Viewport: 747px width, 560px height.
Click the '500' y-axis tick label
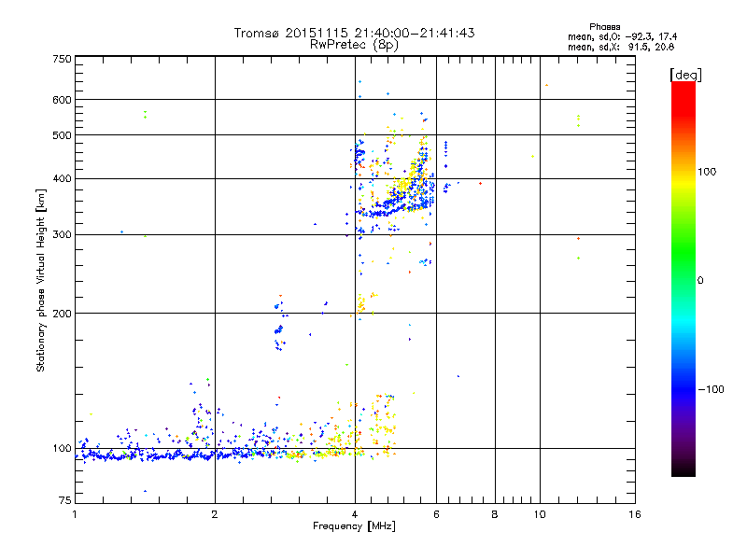click(x=62, y=135)
